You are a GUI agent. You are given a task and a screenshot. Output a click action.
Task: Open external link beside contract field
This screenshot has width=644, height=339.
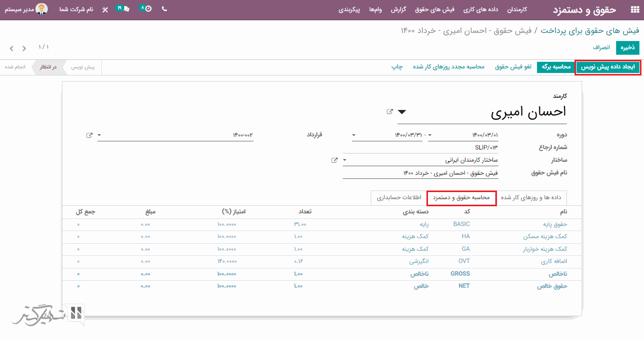point(89,135)
